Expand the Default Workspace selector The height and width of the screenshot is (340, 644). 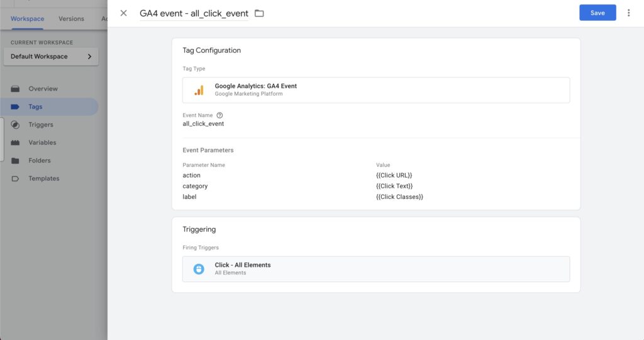(51, 56)
